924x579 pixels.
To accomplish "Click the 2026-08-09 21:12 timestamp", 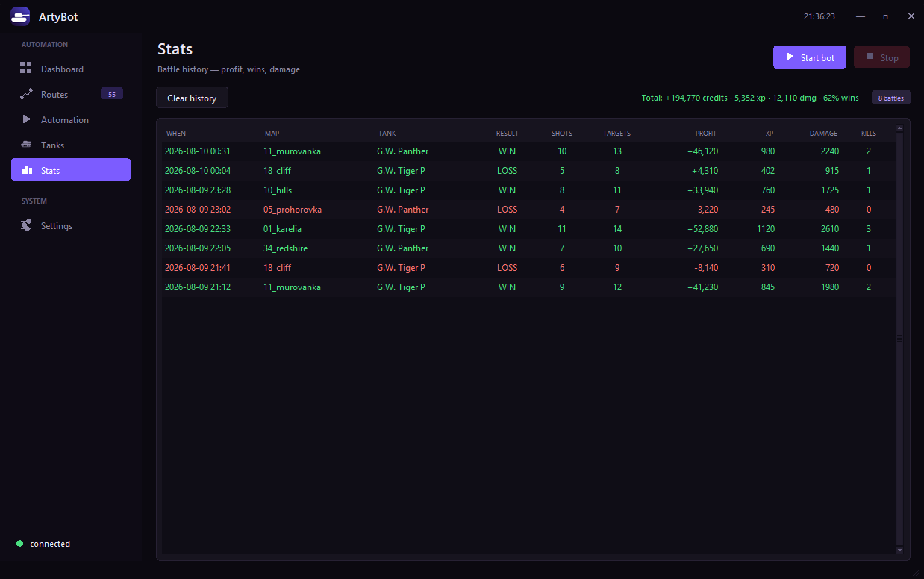I will click(x=198, y=287).
